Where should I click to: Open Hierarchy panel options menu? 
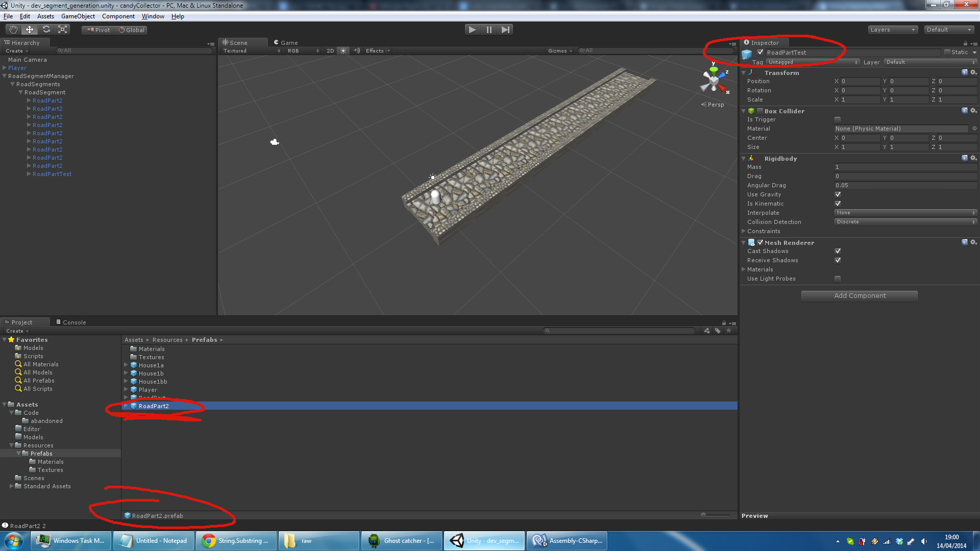pos(211,44)
